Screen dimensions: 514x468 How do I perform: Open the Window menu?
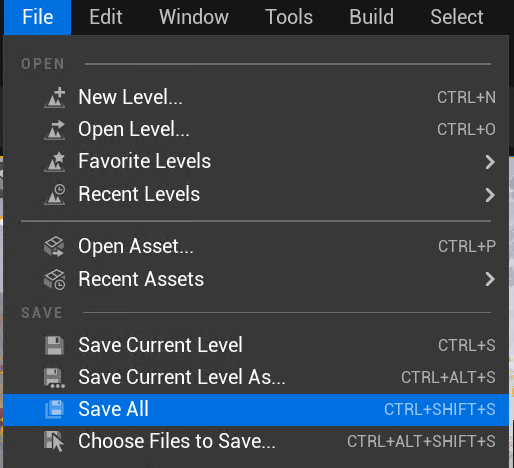[194, 17]
